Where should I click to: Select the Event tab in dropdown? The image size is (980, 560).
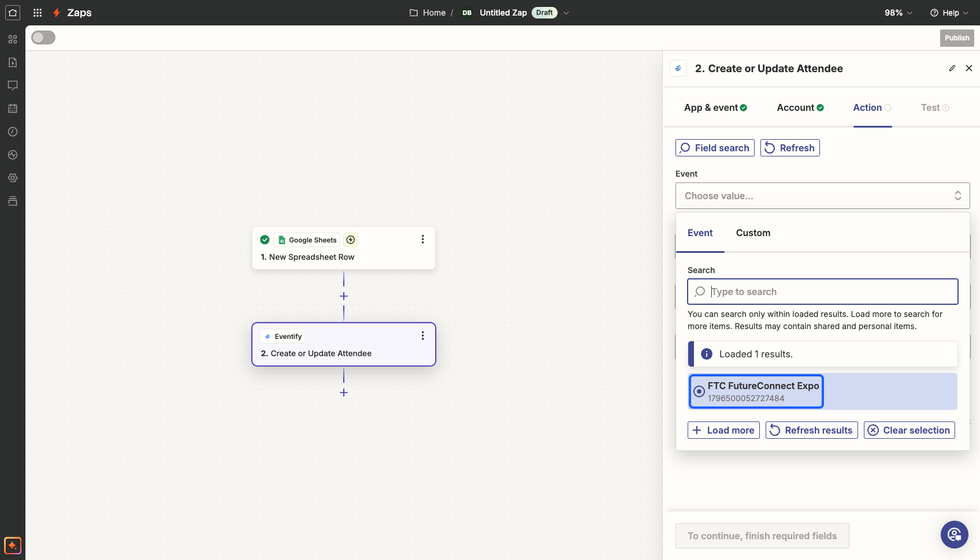coord(700,233)
